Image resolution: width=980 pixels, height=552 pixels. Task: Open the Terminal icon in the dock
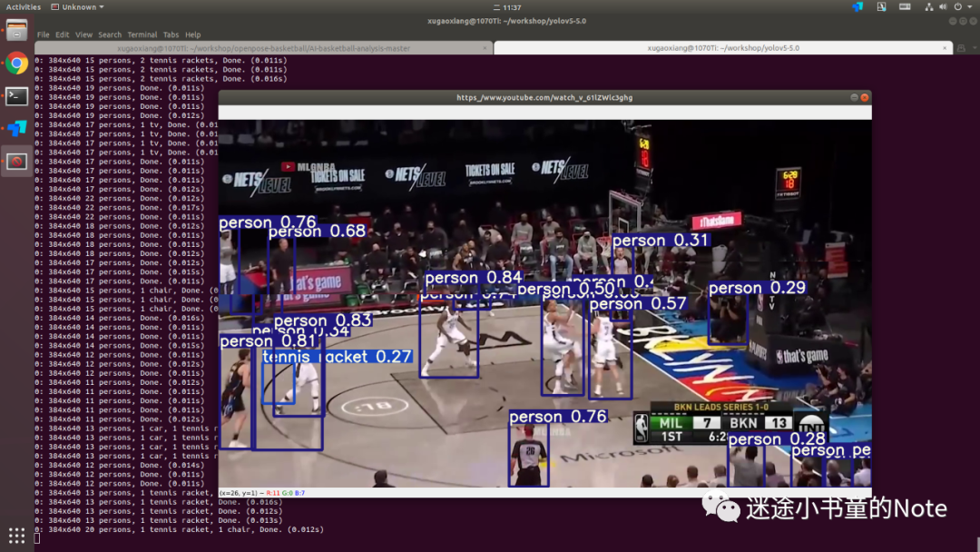click(17, 96)
